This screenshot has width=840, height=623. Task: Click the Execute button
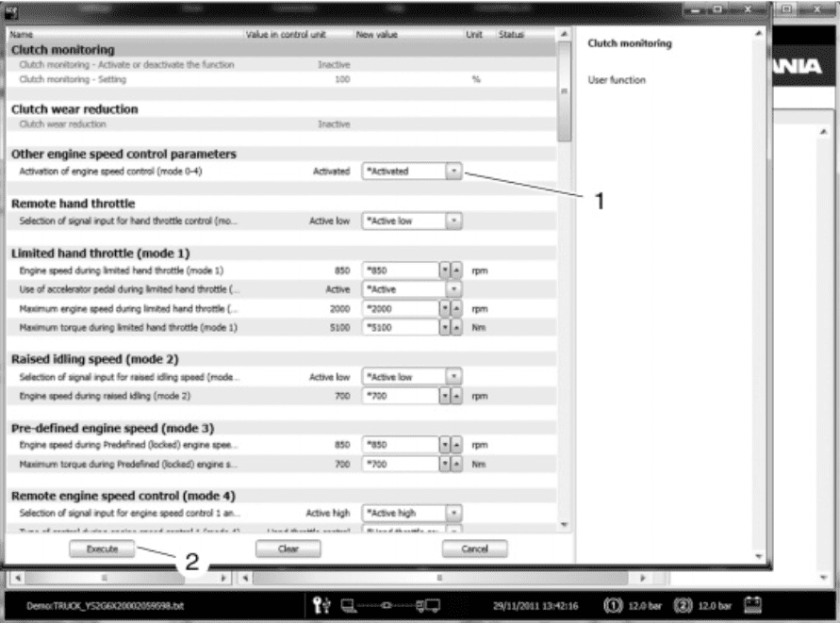[x=102, y=548]
